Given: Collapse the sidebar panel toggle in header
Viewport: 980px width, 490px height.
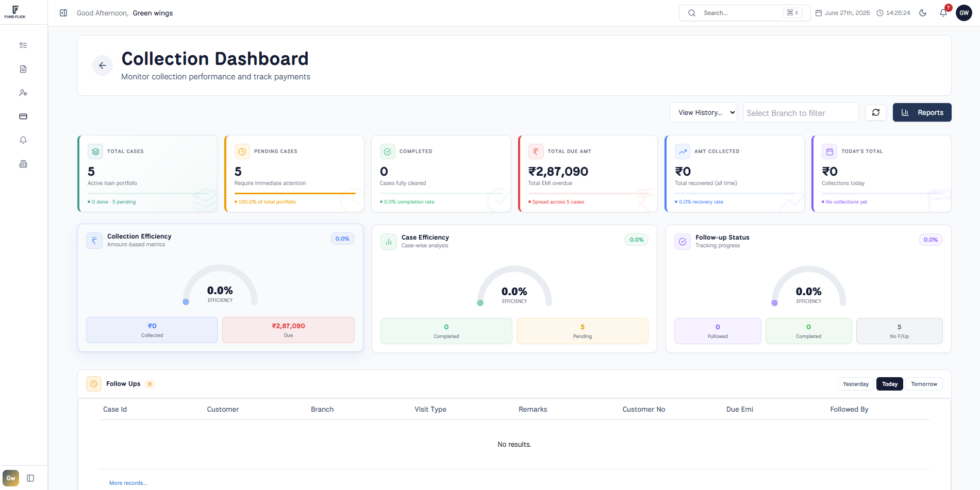Looking at the screenshot, I should click(63, 13).
